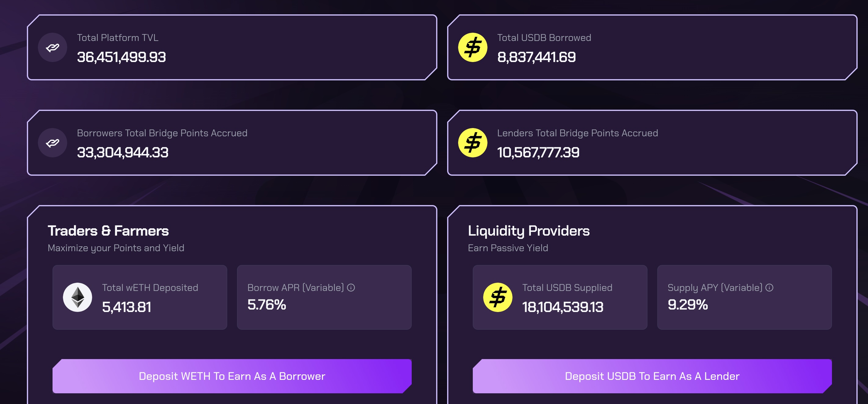Click the USDB icon for Total USDB Supplied
868x404 pixels.
click(x=498, y=297)
